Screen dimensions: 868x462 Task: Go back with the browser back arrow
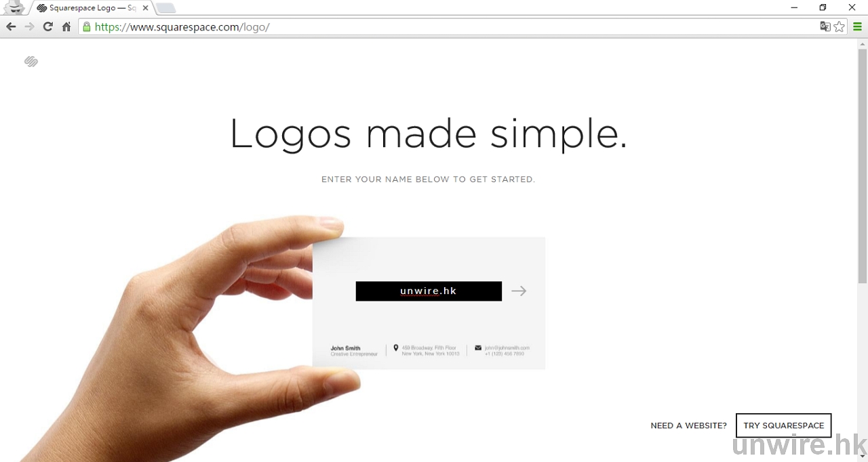tap(11, 26)
